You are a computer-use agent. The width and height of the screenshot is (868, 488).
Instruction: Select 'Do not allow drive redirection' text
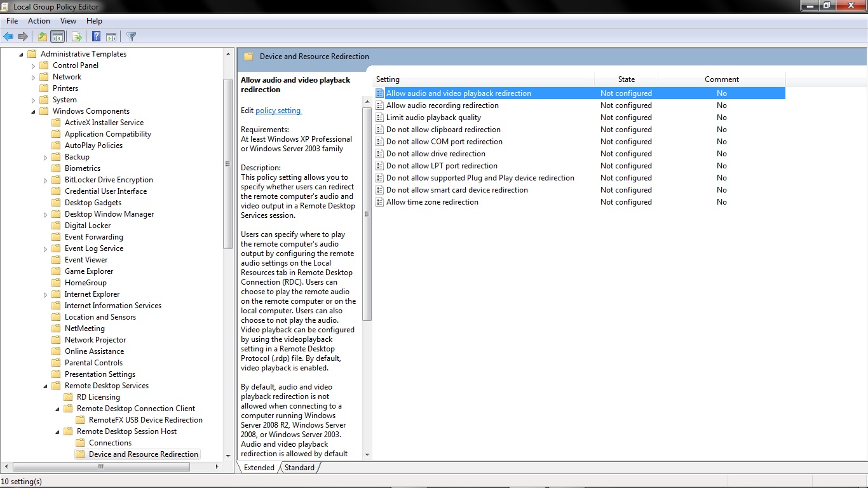[x=436, y=154]
